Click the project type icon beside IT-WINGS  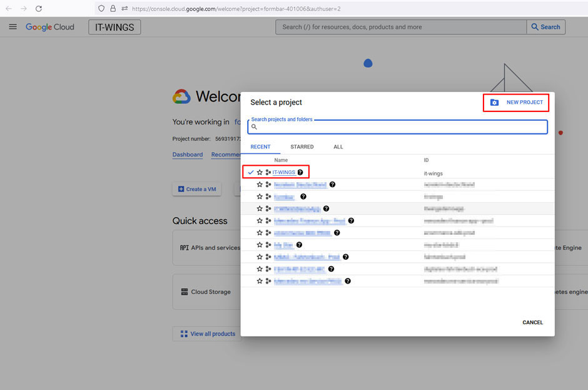tap(268, 172)
